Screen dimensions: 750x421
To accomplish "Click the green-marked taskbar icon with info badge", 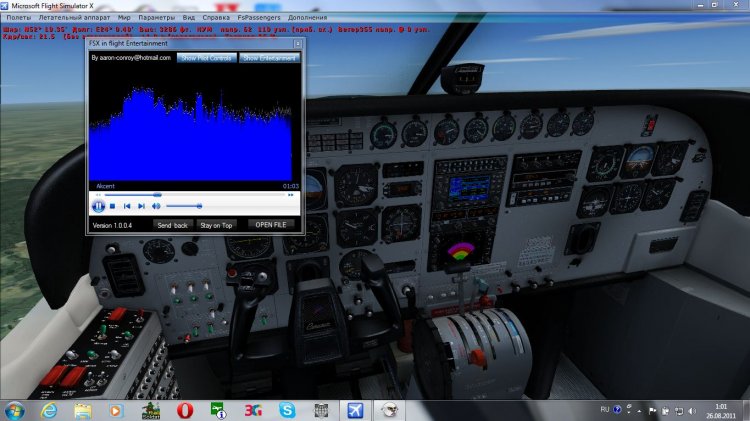I will 219,410.
